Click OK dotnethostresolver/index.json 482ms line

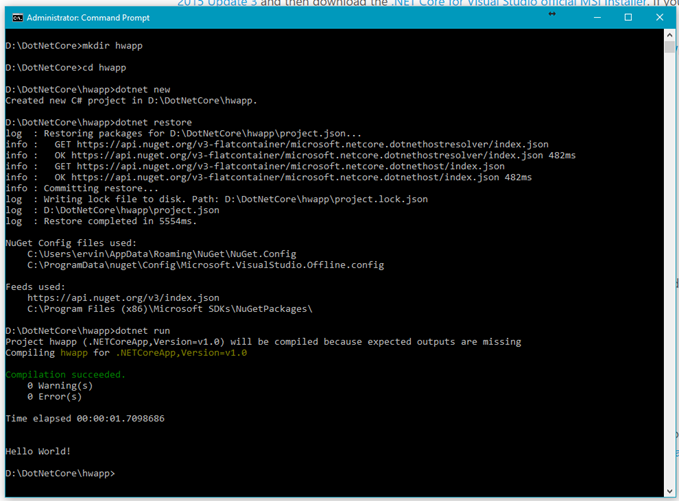(x=291, y=155)
